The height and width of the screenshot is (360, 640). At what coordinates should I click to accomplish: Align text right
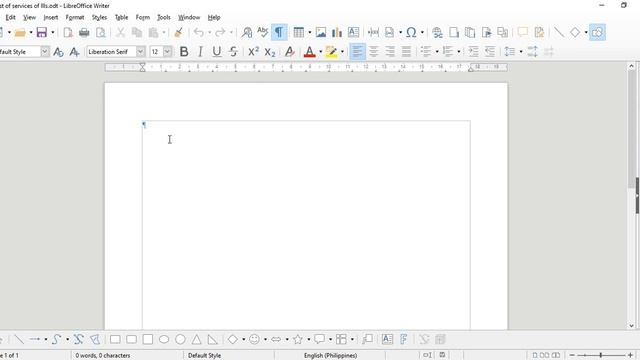390,52
